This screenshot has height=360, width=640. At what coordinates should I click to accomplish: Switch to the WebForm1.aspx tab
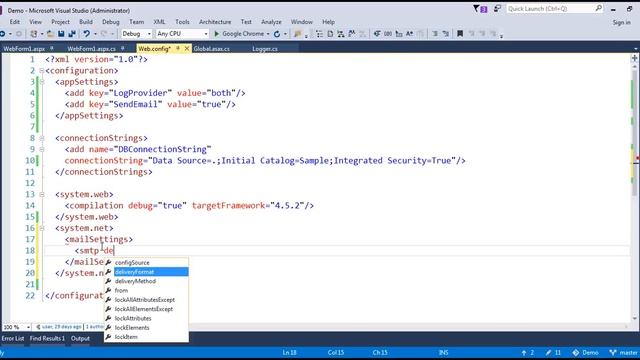click(24, 49)
